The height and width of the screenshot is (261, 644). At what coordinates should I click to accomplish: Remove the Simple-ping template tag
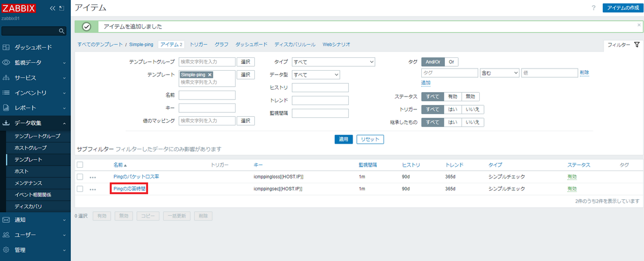[x=210, y=75]
